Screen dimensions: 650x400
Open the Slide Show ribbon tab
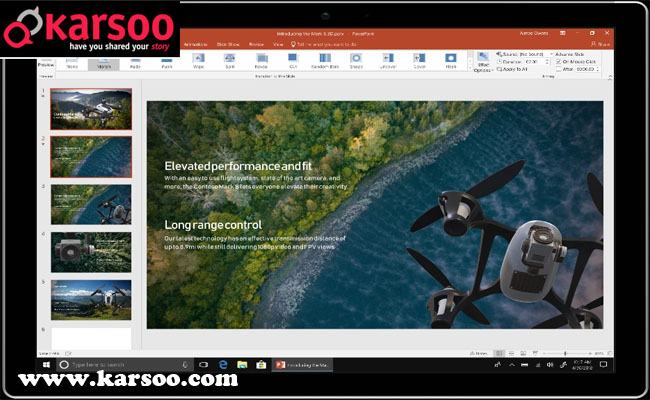(228, 44)
